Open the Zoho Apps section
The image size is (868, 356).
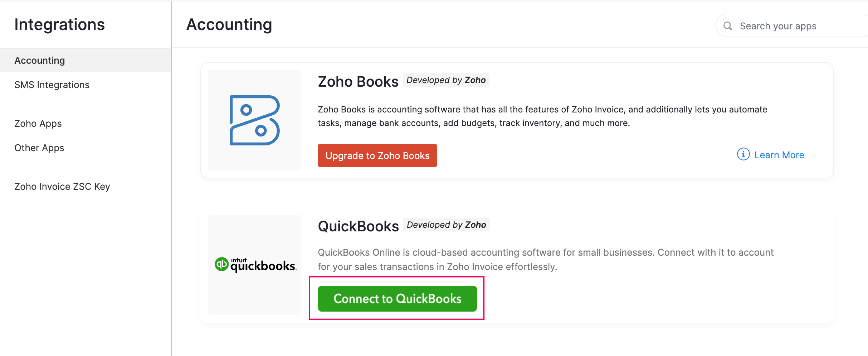coord(38,123)
